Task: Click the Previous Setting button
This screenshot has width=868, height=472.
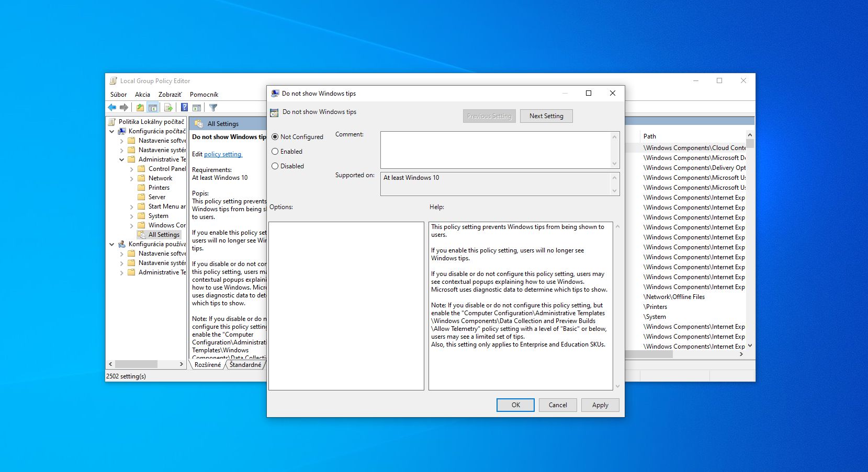Action: point(489,116)
